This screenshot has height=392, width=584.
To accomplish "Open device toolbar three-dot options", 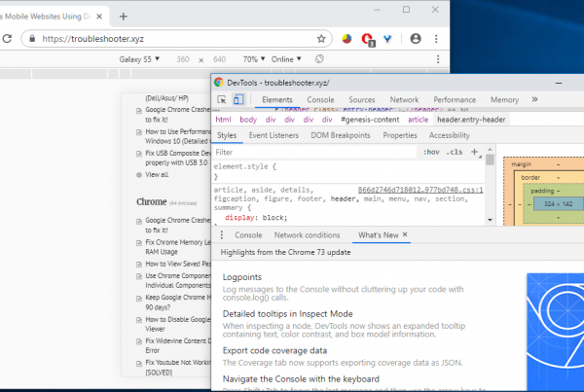I will (438, 58).
